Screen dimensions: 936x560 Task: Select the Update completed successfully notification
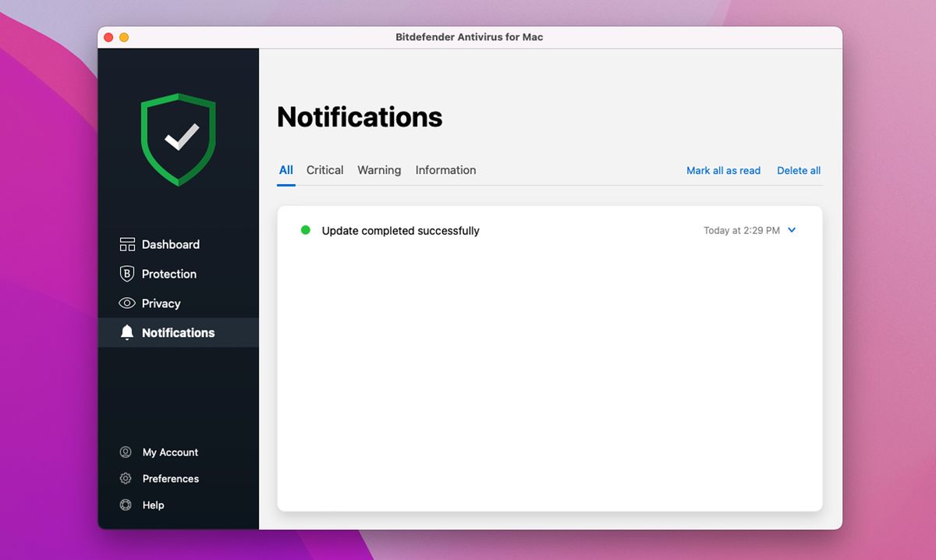pyautogui.click(x=400, y=230)
